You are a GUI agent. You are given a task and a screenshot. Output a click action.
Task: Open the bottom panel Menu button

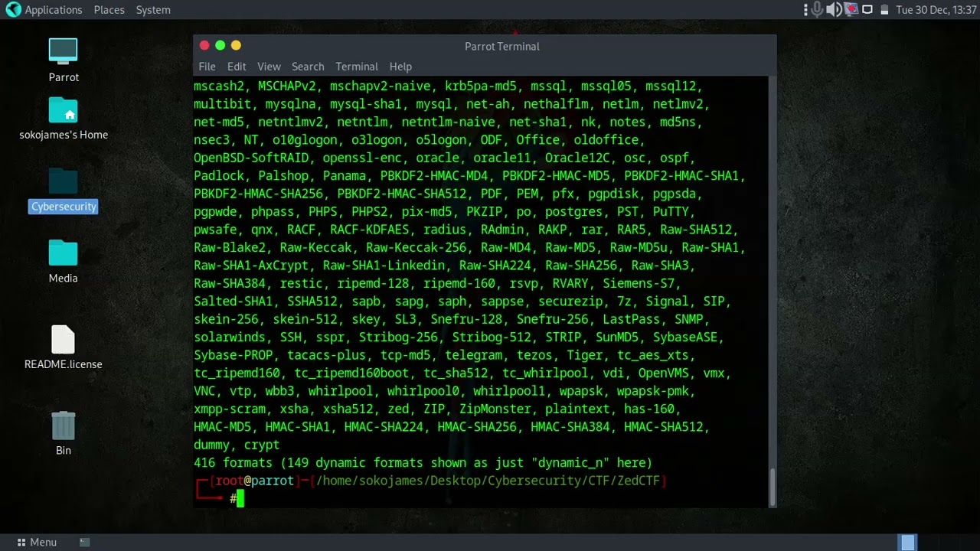click(x=37, y=542)
